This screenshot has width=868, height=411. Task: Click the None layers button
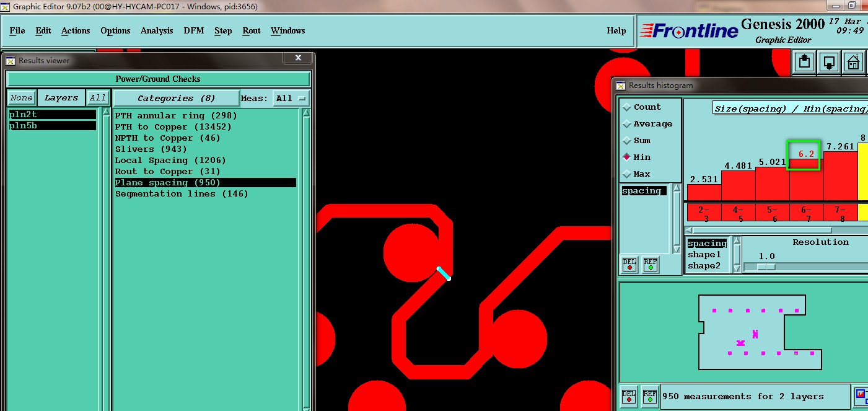(21, 98)
